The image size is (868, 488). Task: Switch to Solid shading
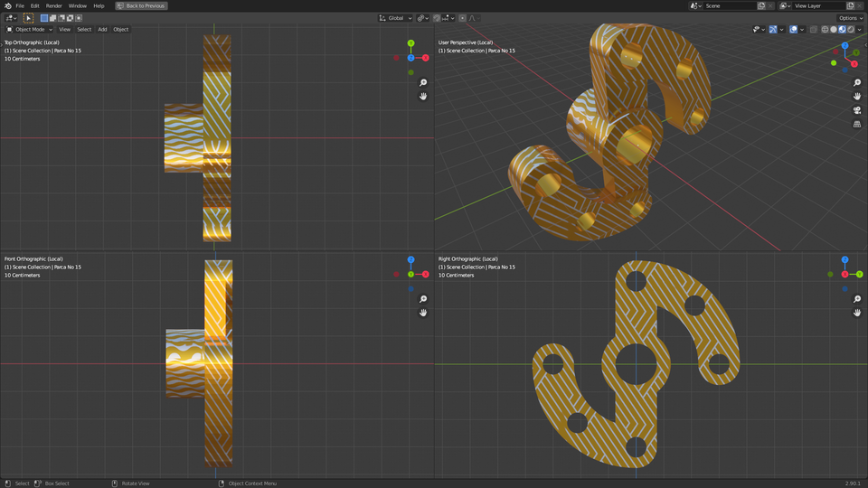[834, 29]
